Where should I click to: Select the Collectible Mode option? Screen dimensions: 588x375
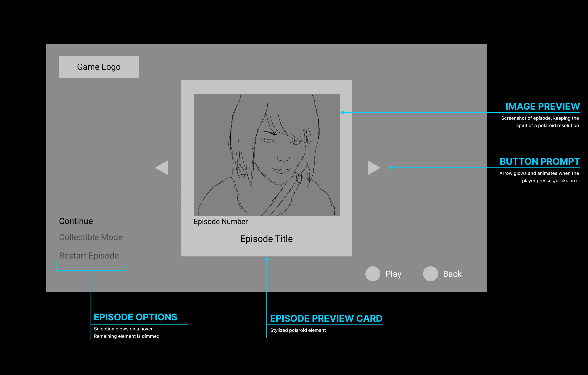(x=90, y=237)
